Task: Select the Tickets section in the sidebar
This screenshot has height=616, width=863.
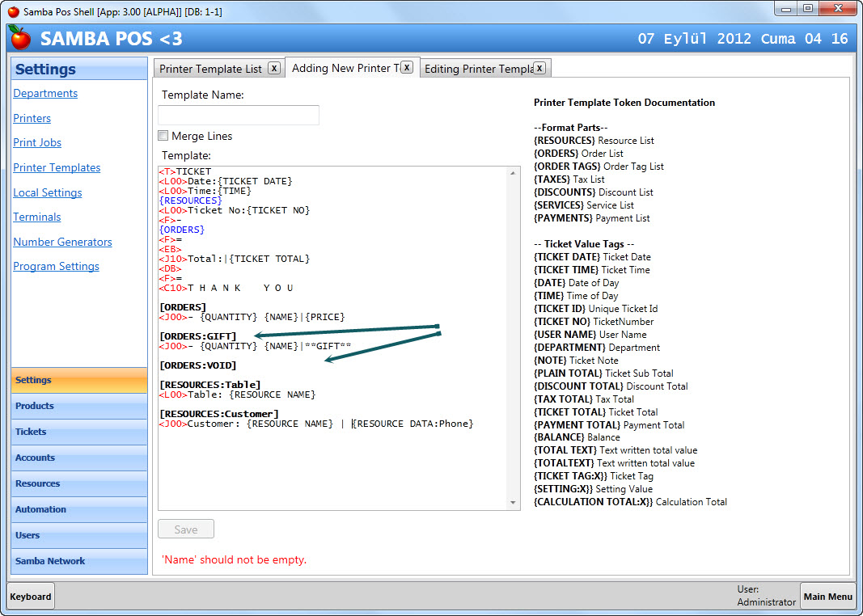Action: coord(79,432)
